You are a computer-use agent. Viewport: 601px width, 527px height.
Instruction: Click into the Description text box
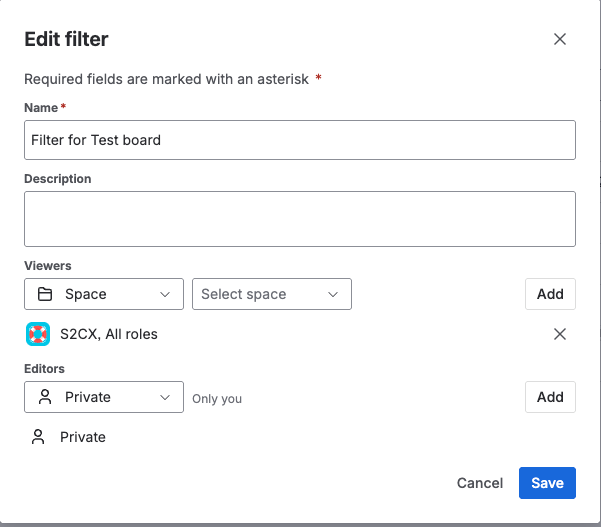coord(300,219)
